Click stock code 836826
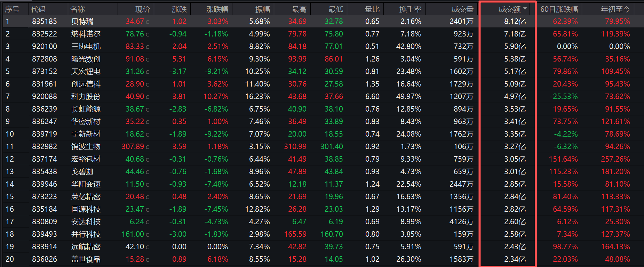 (45, 259)
